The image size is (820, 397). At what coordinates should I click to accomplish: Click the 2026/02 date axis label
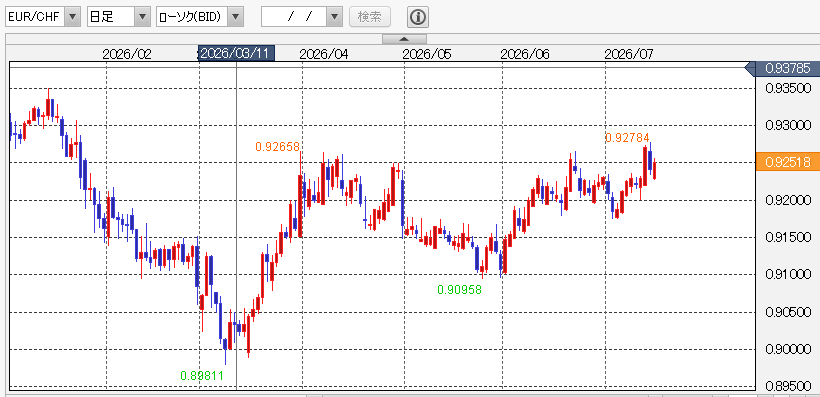tap(127, 54)
